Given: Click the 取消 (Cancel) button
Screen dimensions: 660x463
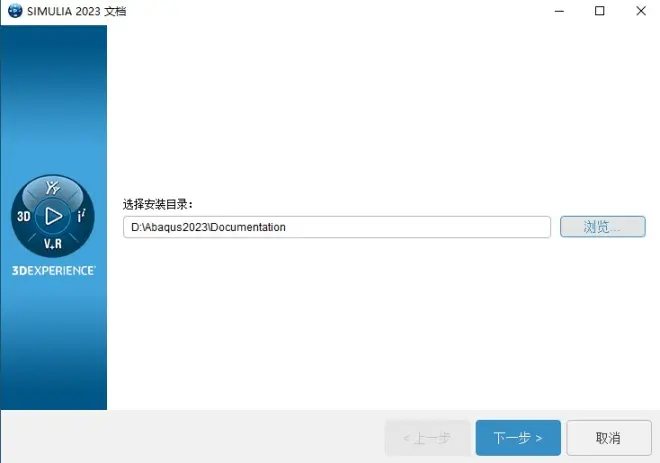Looking at the screenshot, I should click(609, 438).
